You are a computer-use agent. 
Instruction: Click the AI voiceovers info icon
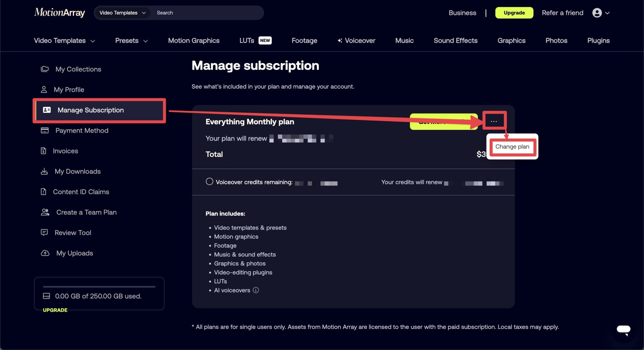coord(256,290)
